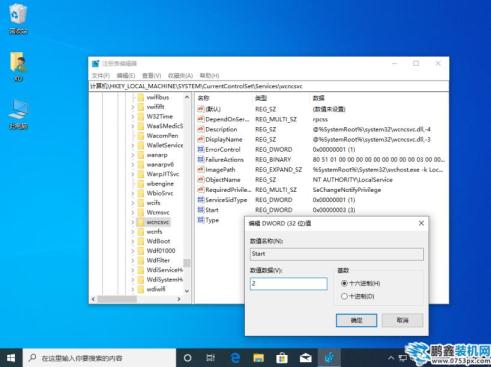Click the value data input field
Viewport: 491px width, 367px height.
pyautogui.click(x=289, y=283)
